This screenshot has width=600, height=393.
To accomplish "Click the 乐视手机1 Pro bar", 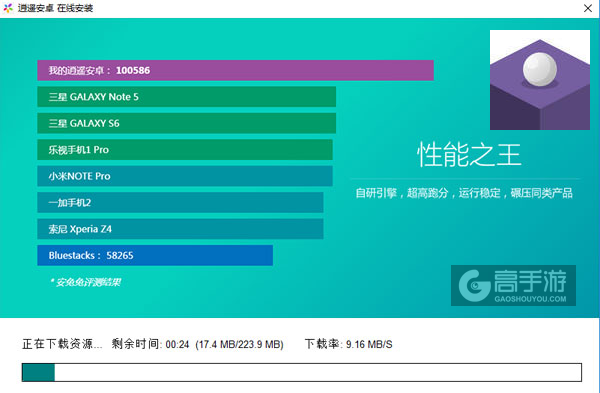I will (185, 150).
